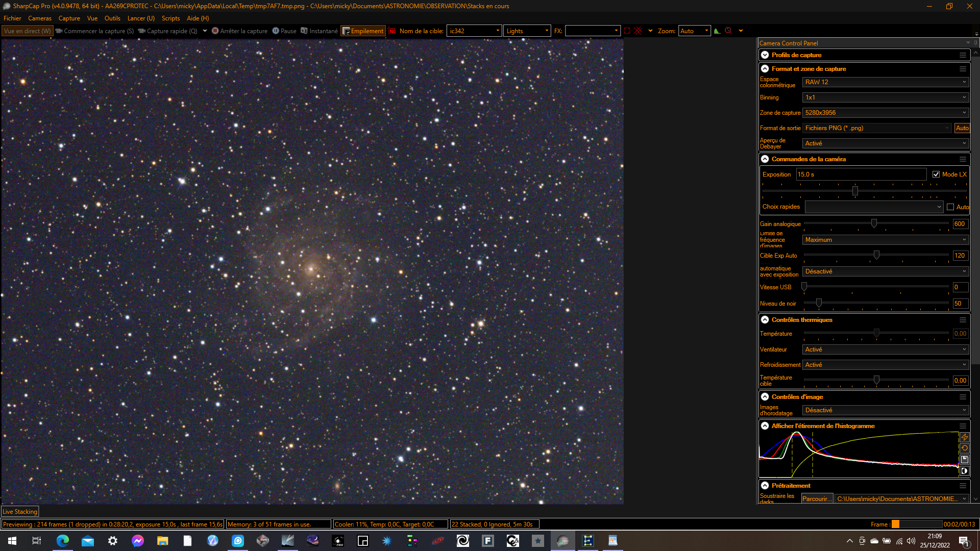
Task: Toggle the Empilement live stacking button
Action: (363, 31)
